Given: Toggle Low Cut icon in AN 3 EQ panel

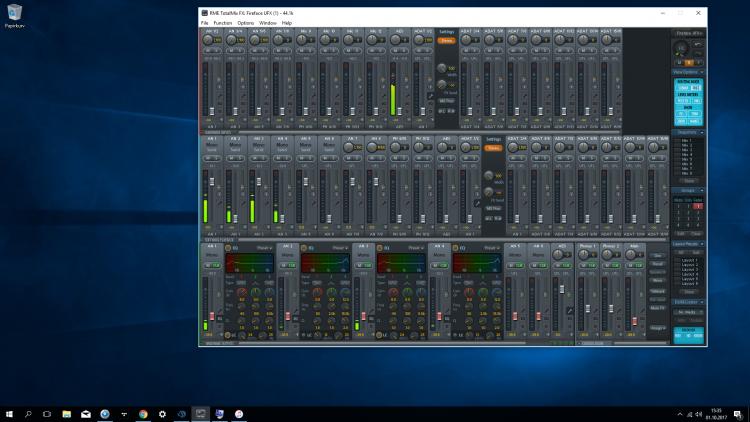Looking at the screenshot, I should tap(379, 335).
